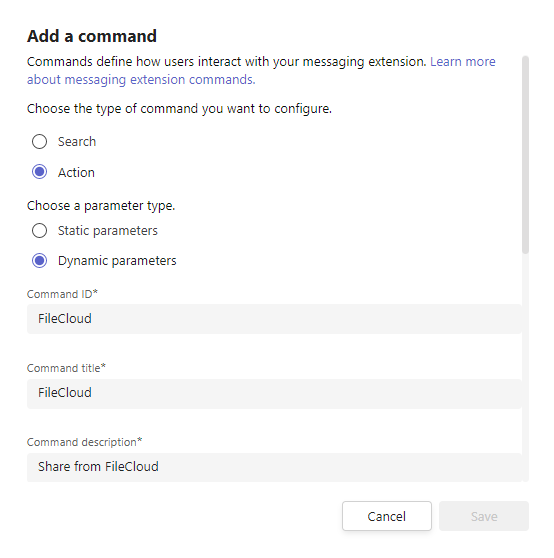Click the 'Command description*' field label
554x558 pixels.
84,442
